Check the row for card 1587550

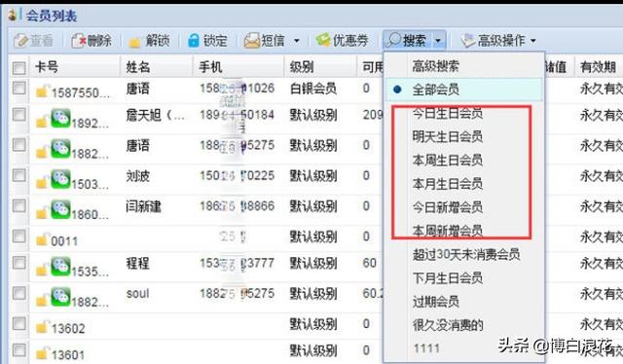pyautogui.click(x=18, y=88)
